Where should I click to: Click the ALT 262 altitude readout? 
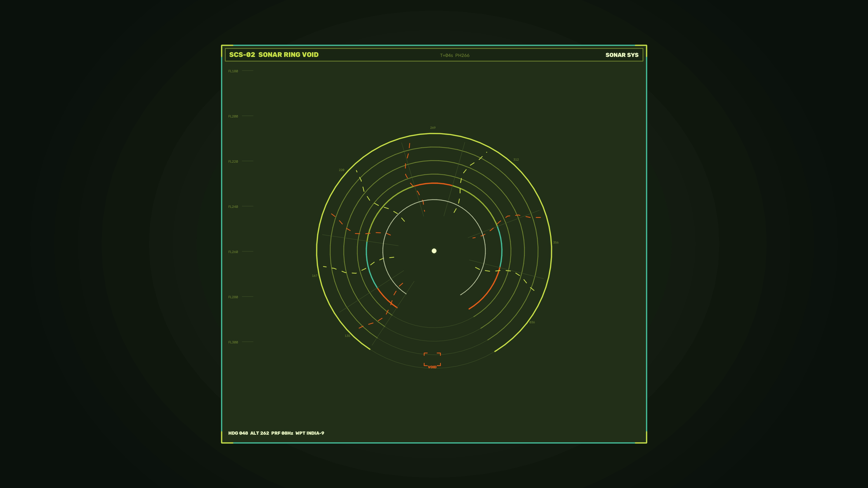point(259,433)
